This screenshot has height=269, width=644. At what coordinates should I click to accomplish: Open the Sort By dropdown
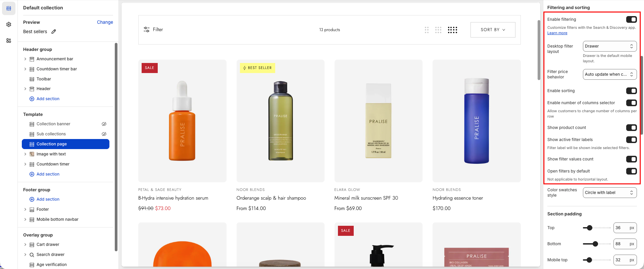point(493,30)
